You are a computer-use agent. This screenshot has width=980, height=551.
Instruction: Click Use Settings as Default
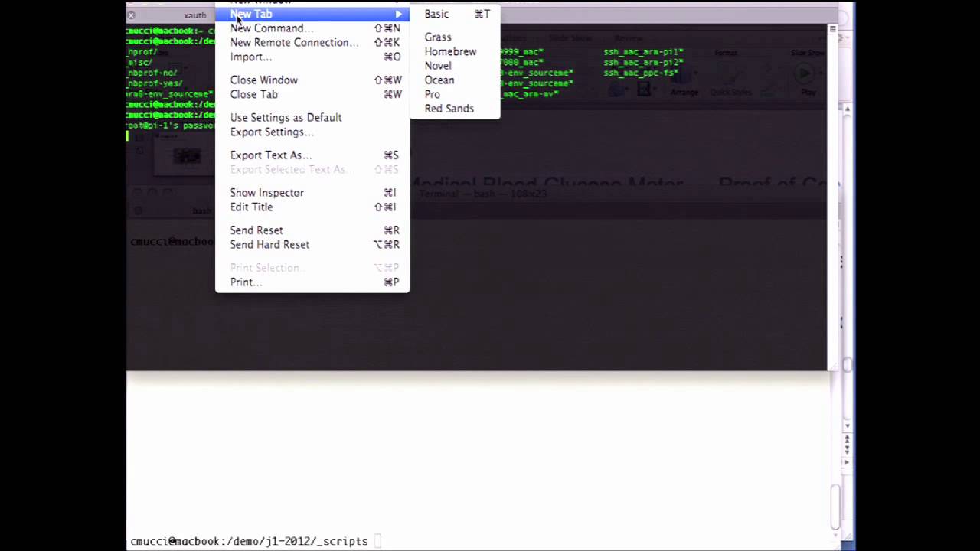tap(312, 118)
